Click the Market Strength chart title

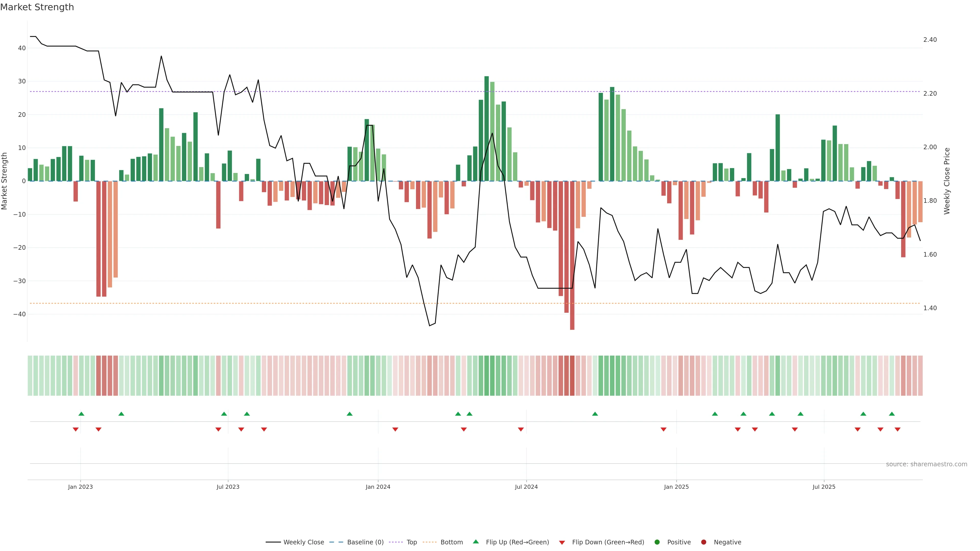tap(37, 7)
